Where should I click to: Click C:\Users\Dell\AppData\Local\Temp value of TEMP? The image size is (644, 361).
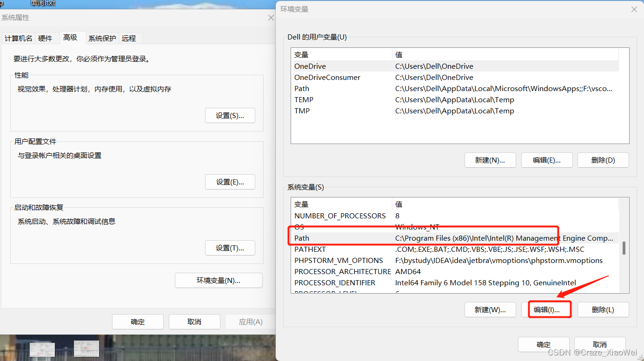pyautogui.click(x=455, y=100)
